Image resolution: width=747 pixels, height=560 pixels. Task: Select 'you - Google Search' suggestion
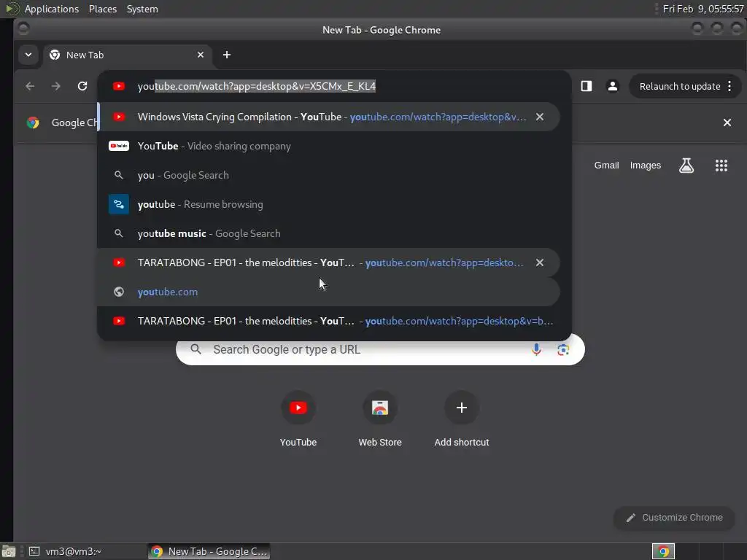point(329,175)
